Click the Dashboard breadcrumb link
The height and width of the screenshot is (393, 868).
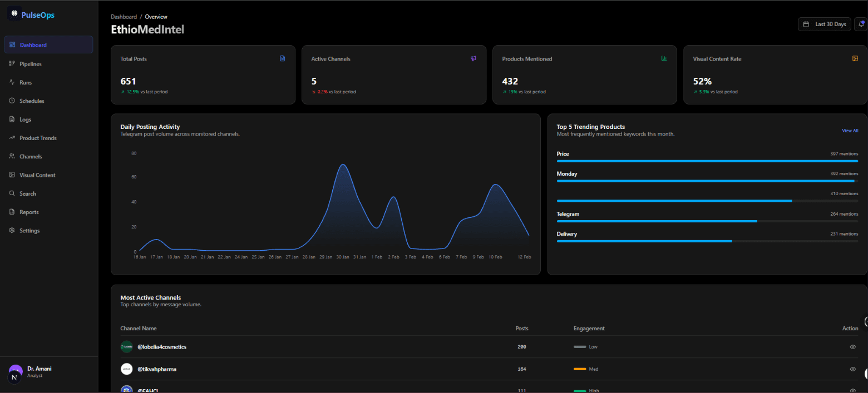(x=124, y=17)
